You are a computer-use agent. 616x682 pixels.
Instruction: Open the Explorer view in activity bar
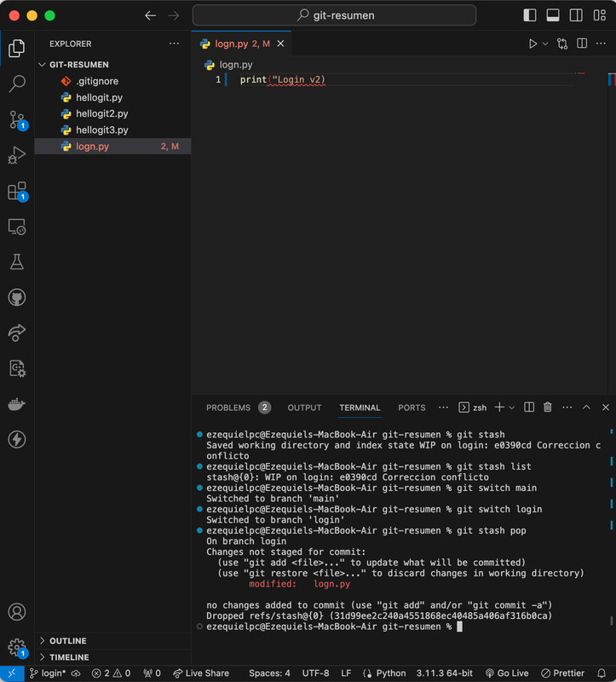tap(16, 48)
